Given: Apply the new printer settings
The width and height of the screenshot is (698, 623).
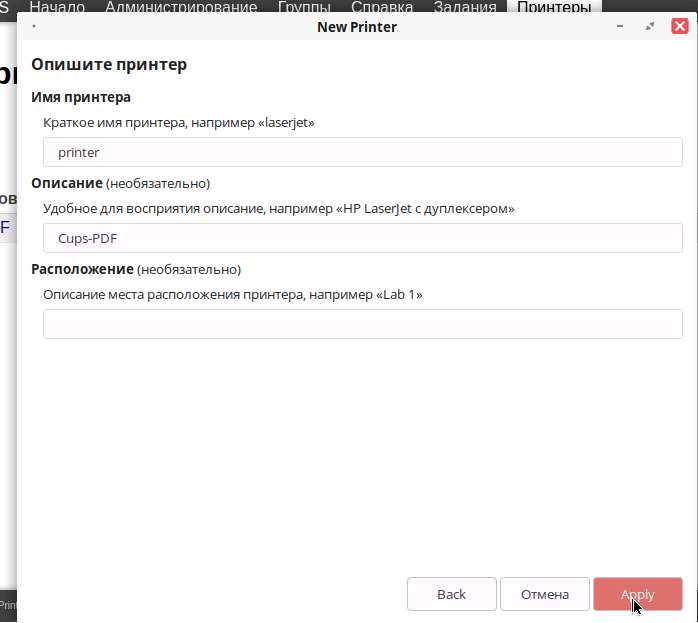Looking at the screenshot, I should (x=637, y=594).
